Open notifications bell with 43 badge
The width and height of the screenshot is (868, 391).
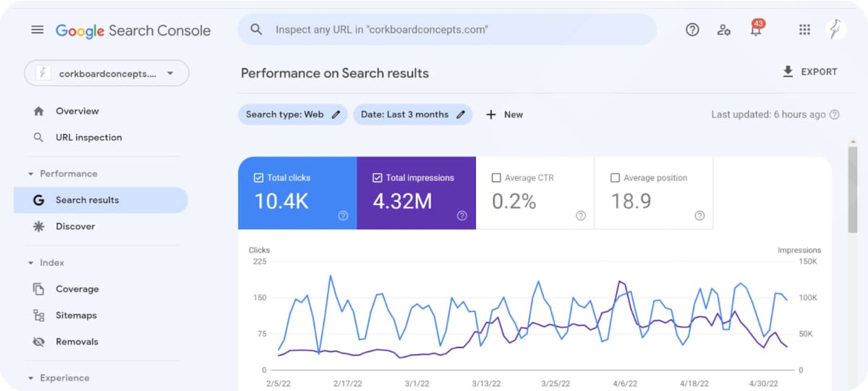(756, 29)
